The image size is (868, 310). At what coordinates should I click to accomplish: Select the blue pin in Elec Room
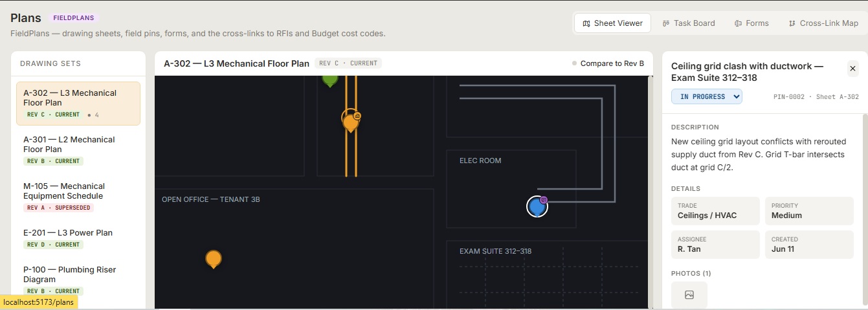click(537, 206)
